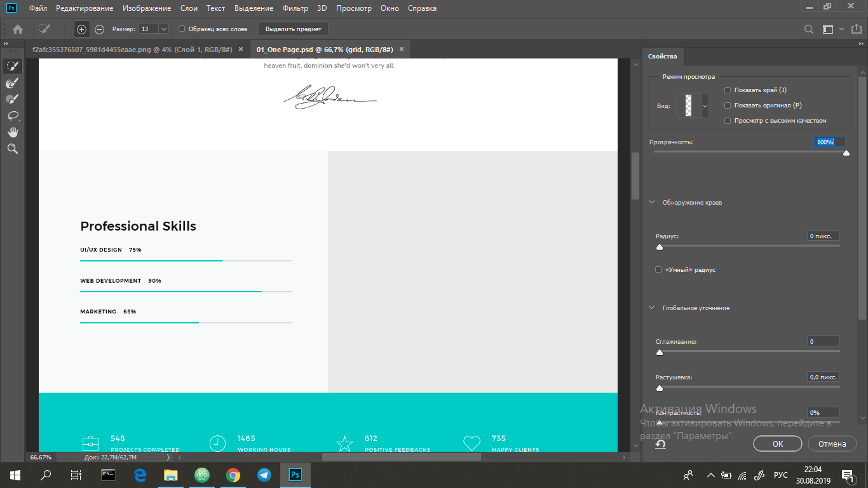Click Photoshop icon in taskbar
This screenshot has width=868, height=488.
(295, 475)
